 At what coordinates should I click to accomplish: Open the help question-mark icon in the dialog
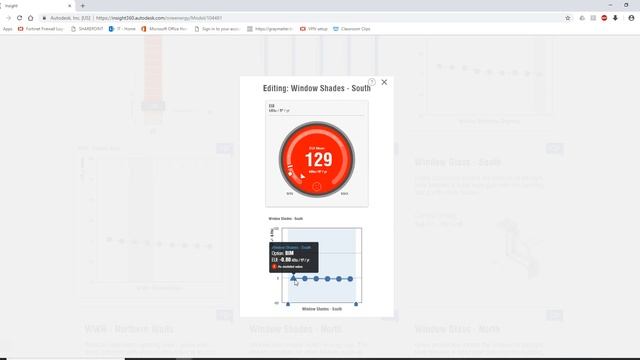[371, 82]
